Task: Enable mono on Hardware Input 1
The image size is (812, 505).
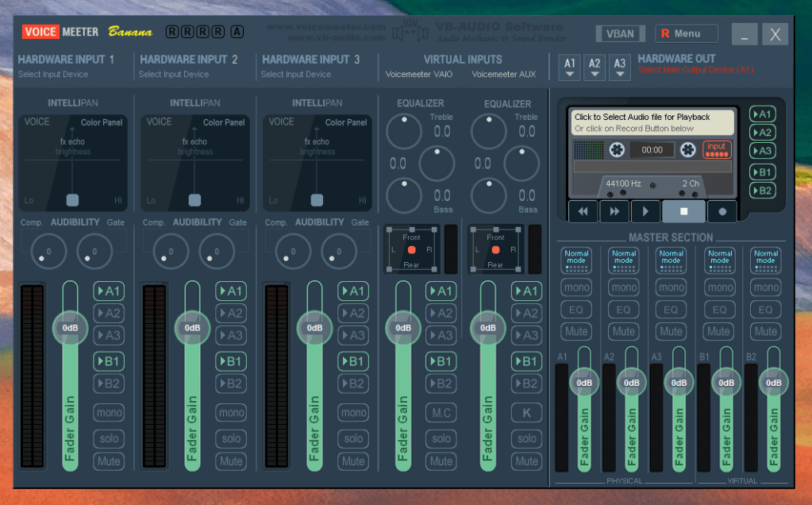Action: click(109, 413)
